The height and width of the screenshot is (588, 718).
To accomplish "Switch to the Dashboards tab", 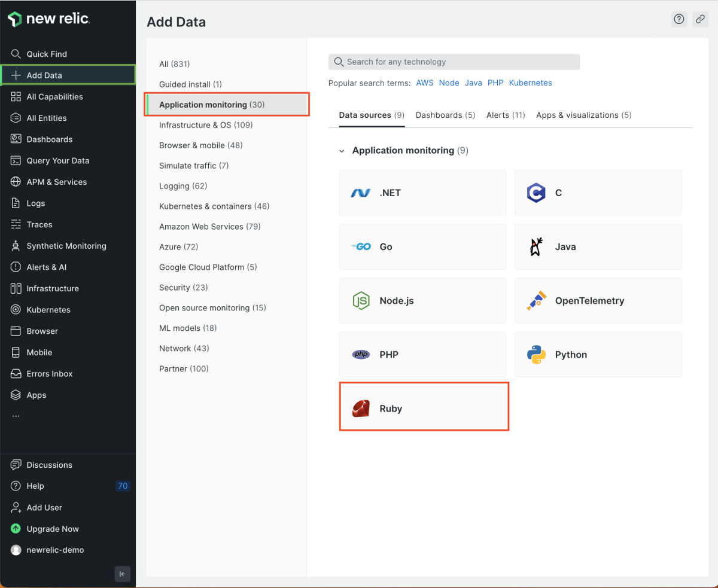I will tap(445, 115).
